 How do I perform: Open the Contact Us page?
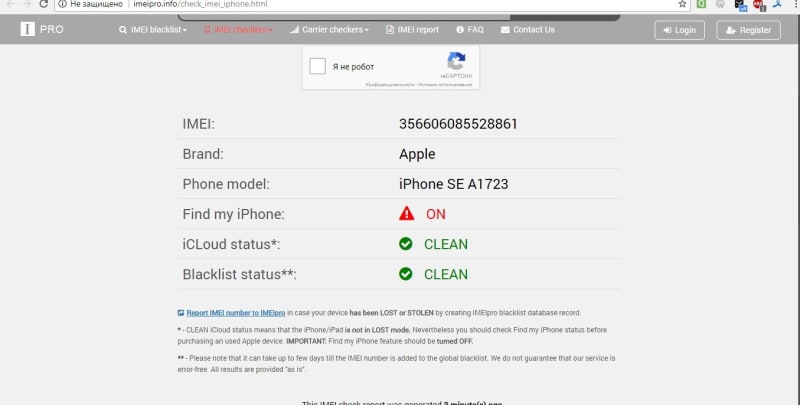click(528, 30)
